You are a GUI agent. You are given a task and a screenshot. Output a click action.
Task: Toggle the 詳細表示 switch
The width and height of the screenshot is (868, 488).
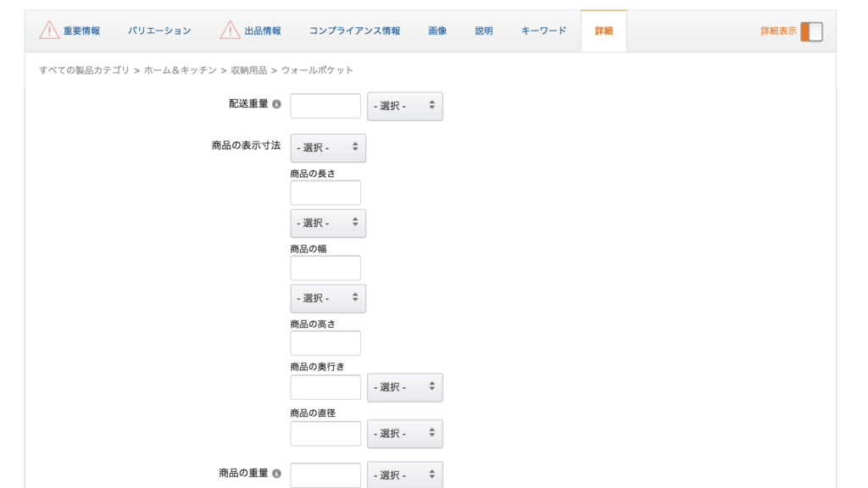pyautogui.click(x=811, y=31)
